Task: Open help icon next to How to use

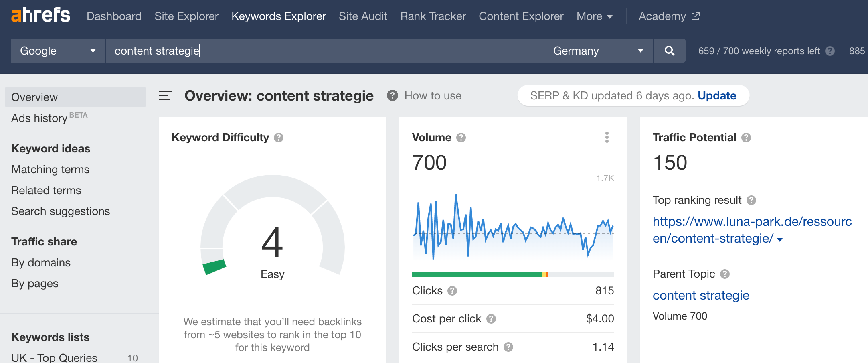Action: (x=393, y=95)
